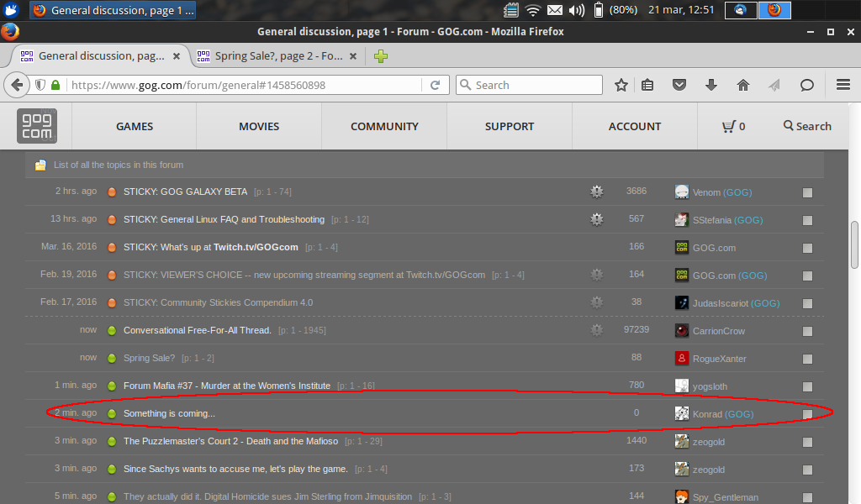Save page to Pocket icon
Screen dimensions: 861x504
679,85
